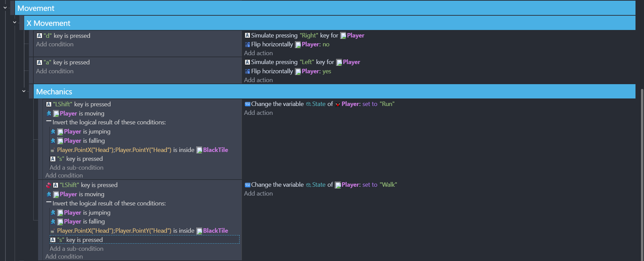Click the Flip horizontally icon for Player: no
The image size is (644, 261).
point(247,45)
